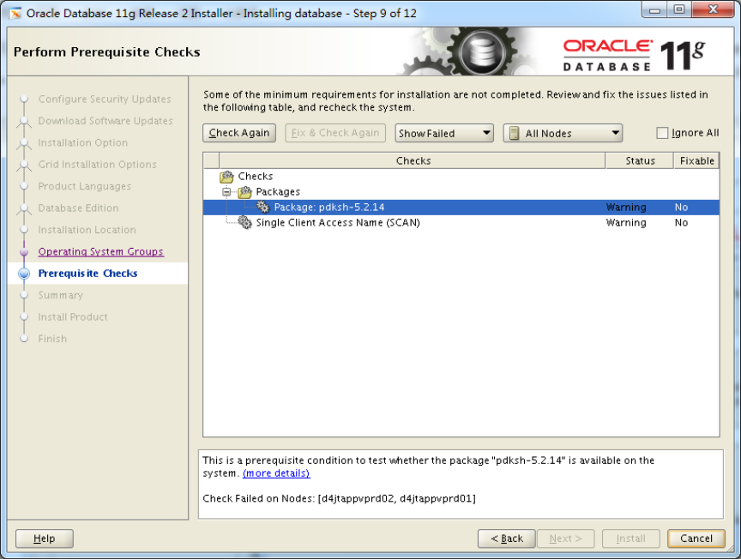
Task: Click the Grid Installation Options step
Action: (98, 165)
